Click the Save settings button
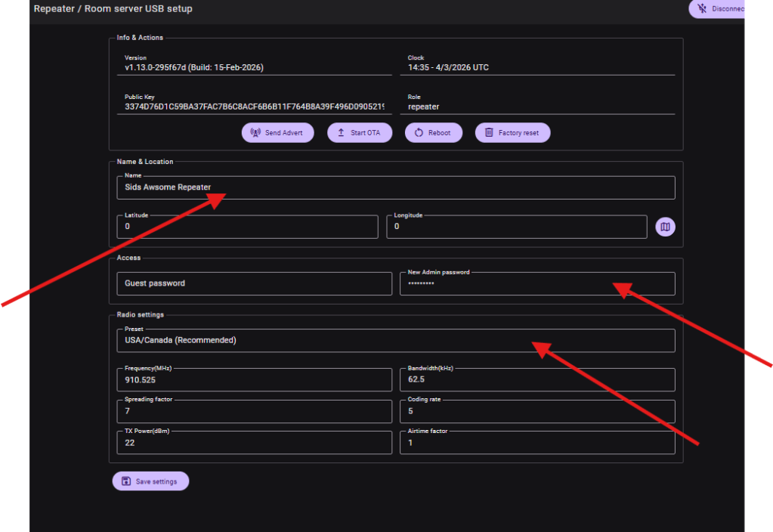This screenshot has width=773, height=532. 150,481
